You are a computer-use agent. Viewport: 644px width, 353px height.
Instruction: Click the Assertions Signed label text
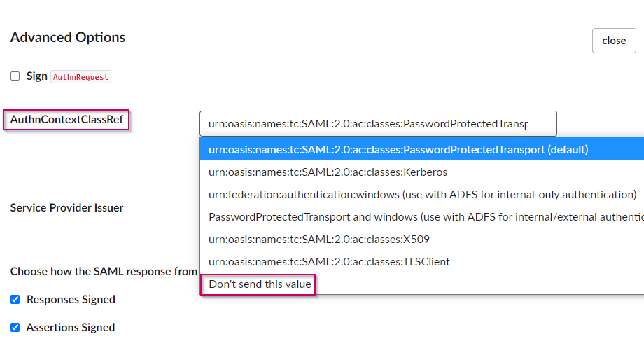tap(71, 328)
